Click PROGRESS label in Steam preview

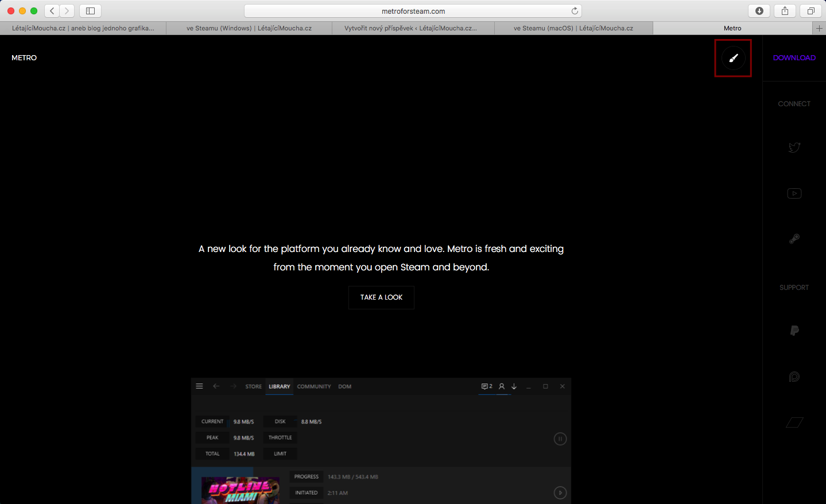(x=307, y=476)
